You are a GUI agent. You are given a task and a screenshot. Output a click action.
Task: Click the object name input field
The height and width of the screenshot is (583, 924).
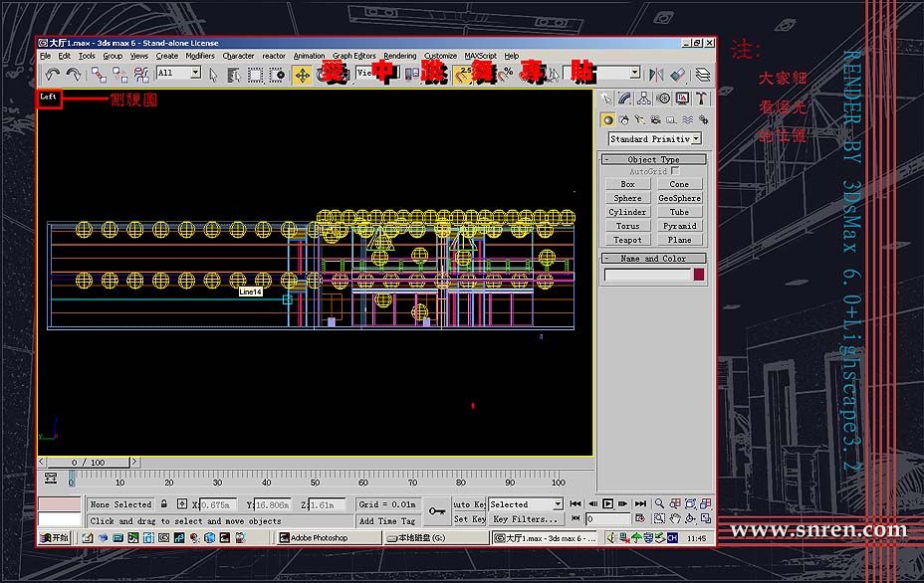647,275
